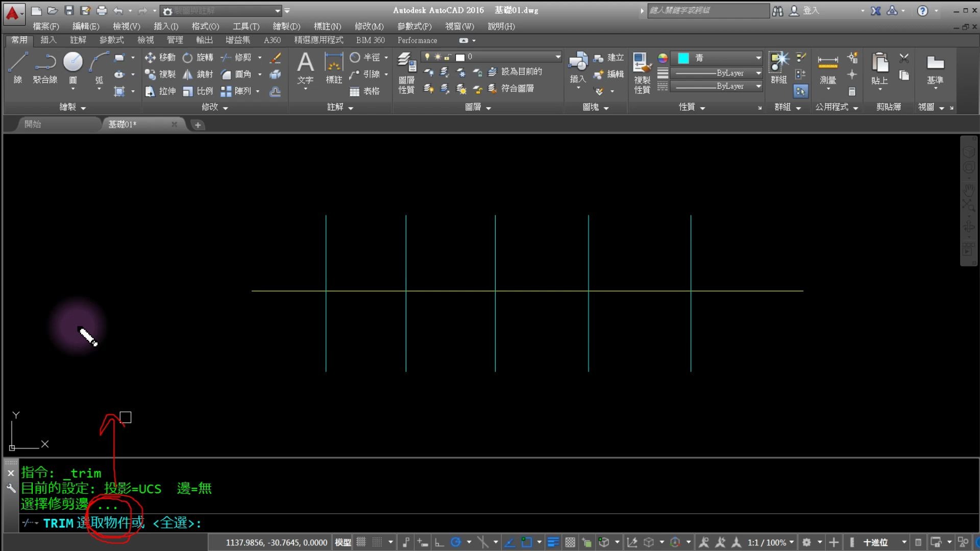
Task: Open the layer name dropdown list
Action: [x=557, y=57]
